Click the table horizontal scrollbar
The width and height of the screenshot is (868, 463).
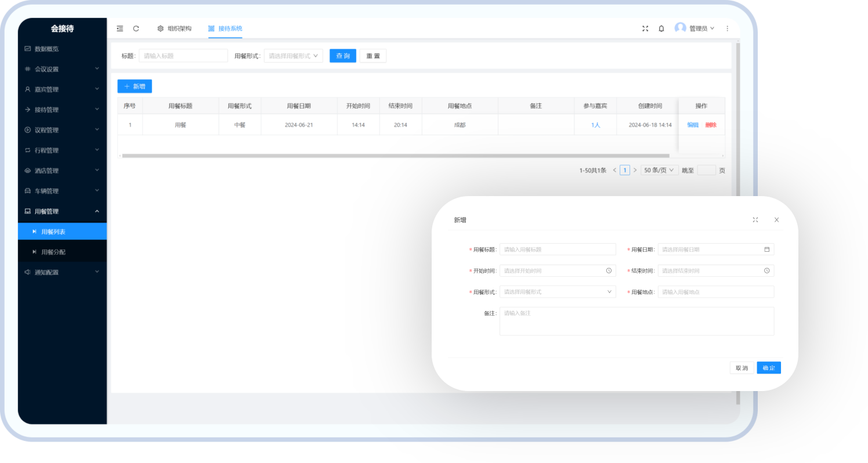click(395, 155)
